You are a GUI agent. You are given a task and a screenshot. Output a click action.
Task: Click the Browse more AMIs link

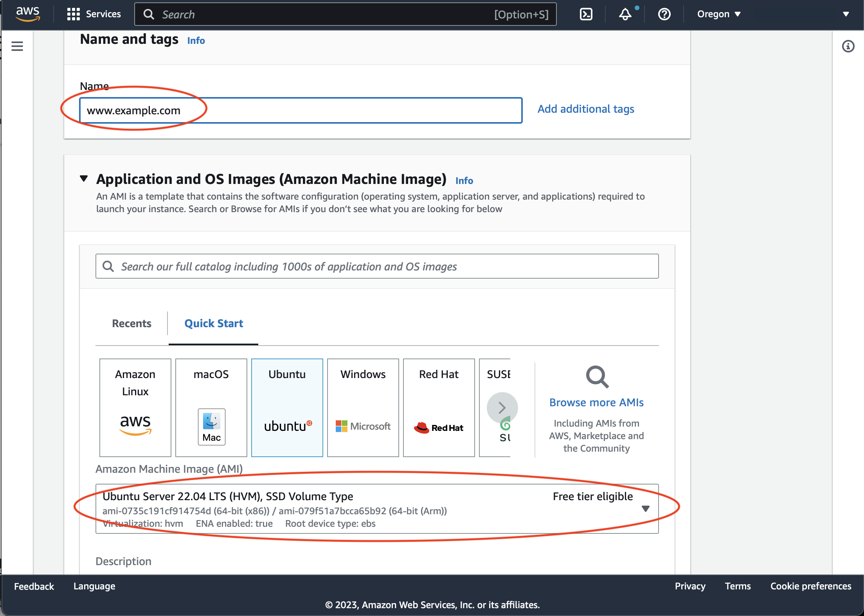coord(596,402)
